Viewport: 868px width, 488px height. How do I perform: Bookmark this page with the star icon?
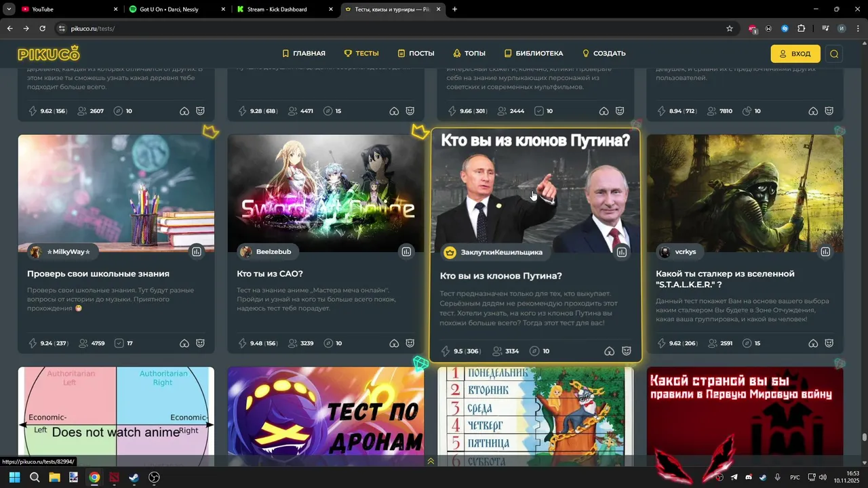[730, 28]
